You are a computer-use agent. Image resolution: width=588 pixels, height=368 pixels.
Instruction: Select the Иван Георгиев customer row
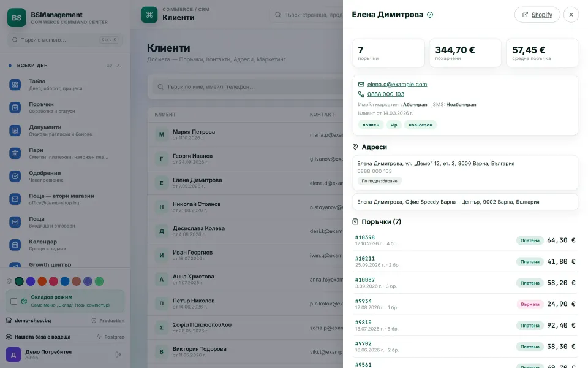point(245,255)
